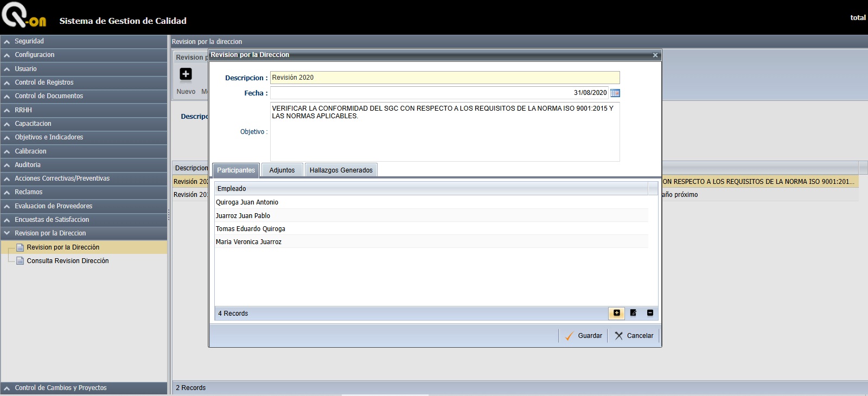Expand the Auditoria section
This screenshot has width=868, height=396.
[x=84, y=165]
